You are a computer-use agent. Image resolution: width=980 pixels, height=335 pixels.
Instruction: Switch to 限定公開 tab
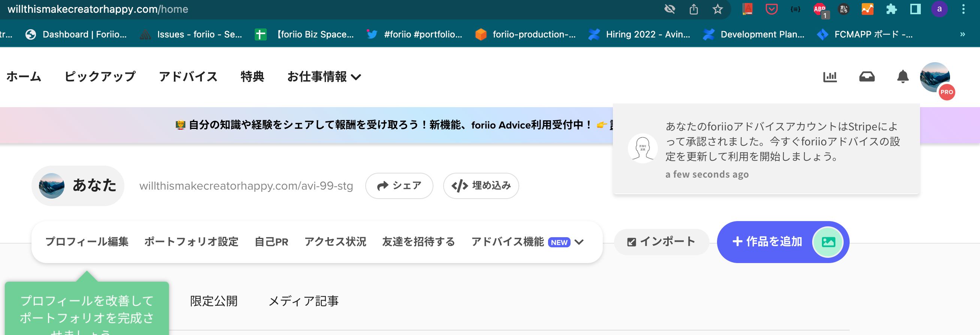[214, 301]
